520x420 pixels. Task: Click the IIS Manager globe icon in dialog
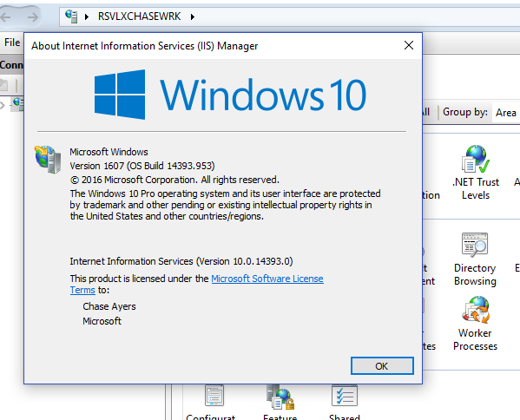(x=48, y=159)
